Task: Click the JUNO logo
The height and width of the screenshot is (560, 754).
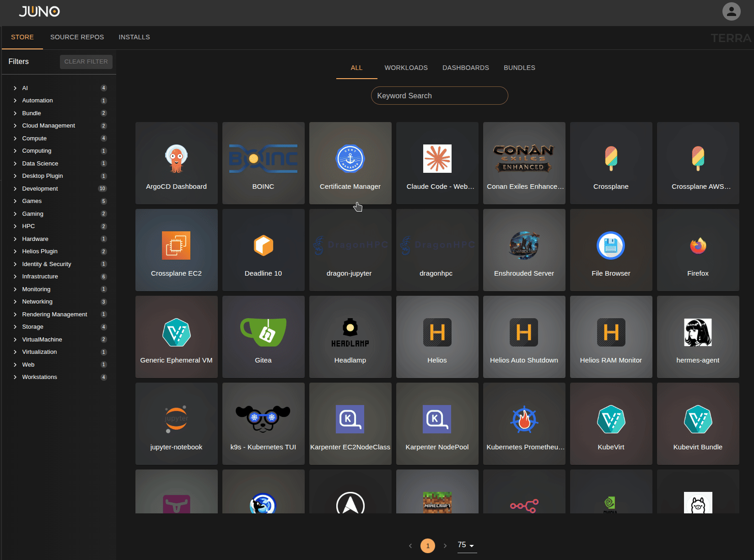Action: point(39,11)
